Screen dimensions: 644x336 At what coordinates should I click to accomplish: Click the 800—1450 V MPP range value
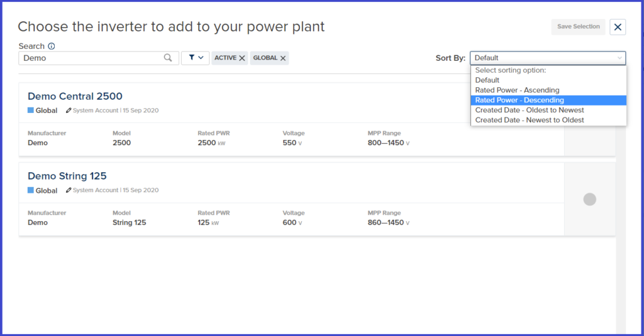[389, 143]
